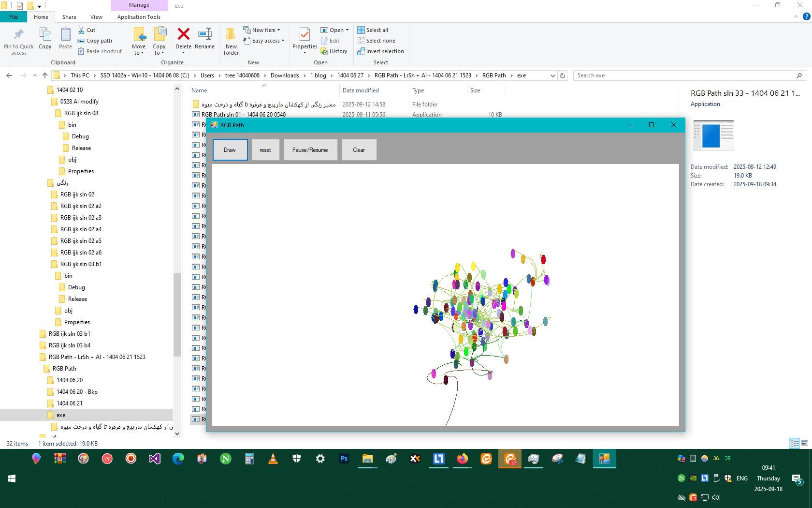Click the Rename icon in ribbon
Image resolution: width=812 pixels, height=508 pixels.
click(x=204, y=35)
